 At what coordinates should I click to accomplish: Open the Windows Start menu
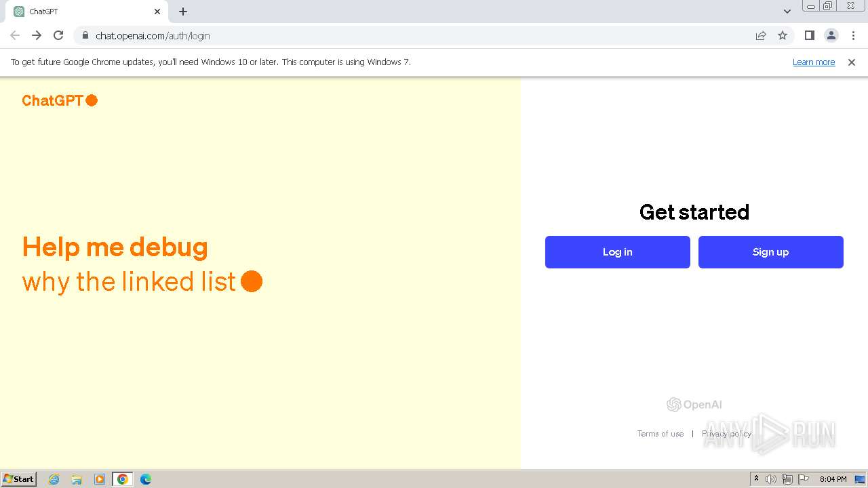click(19, 479)
